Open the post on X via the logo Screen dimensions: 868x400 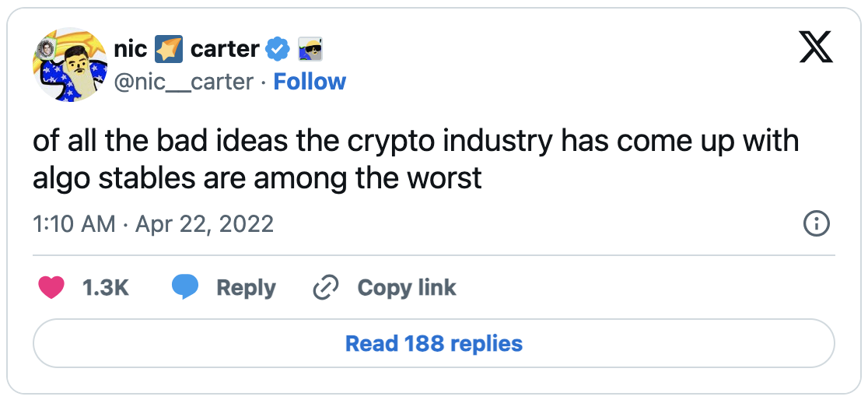click(816, 47)
